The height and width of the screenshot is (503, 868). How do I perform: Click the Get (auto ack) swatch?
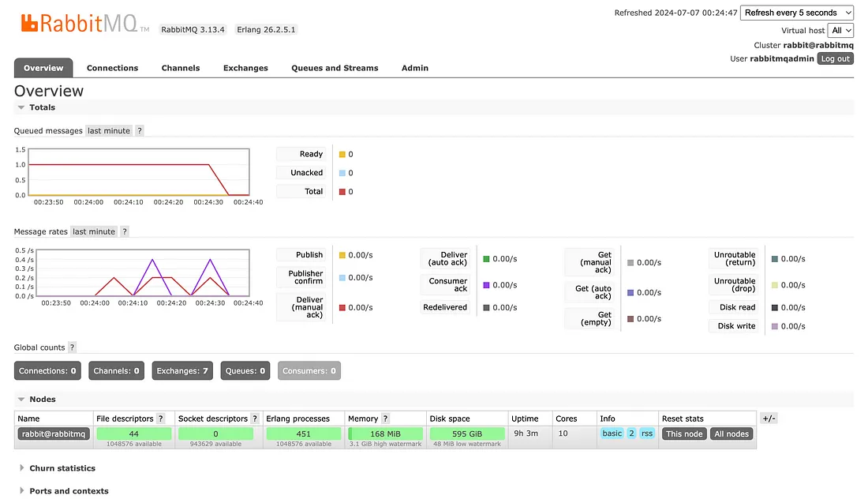pyautogui.click(x=630, y=292)
